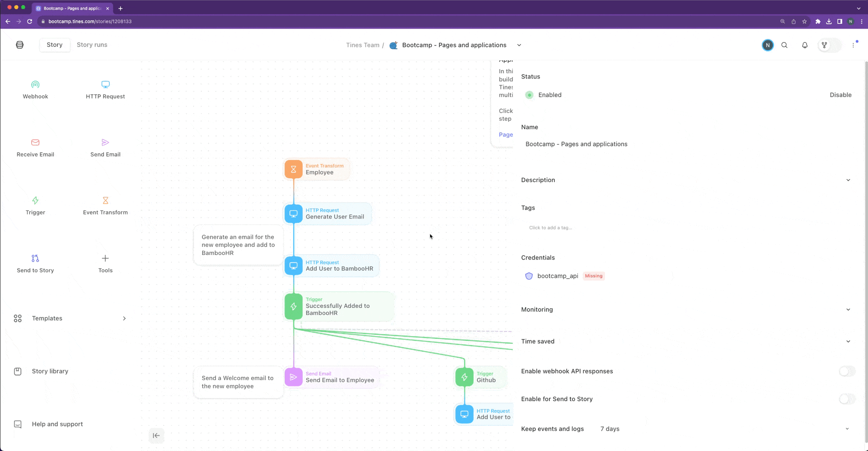Open Chrome tab list dropdown arrow
The height and width of the screenshot is (451, 868).
click(x=858, y=8)
